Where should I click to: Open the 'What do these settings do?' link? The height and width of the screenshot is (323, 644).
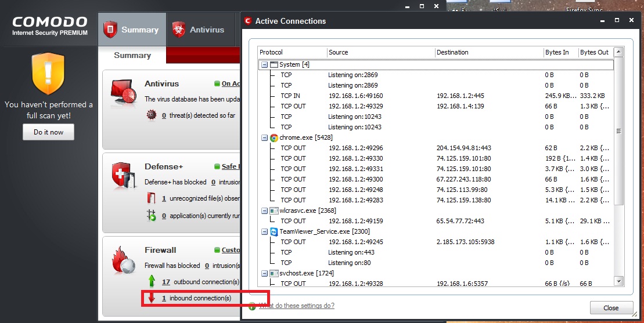[x=296, y=306]
